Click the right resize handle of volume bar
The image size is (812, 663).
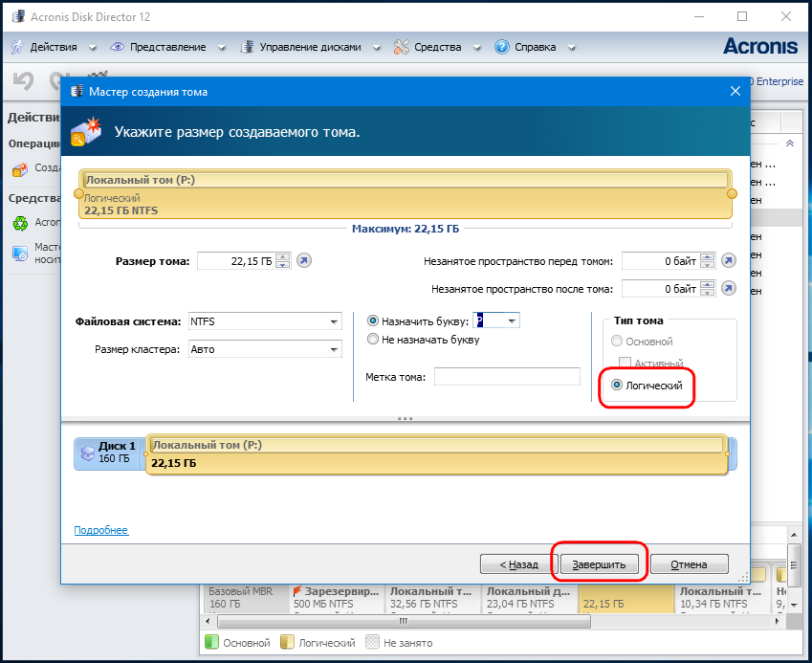pos(732,194)
